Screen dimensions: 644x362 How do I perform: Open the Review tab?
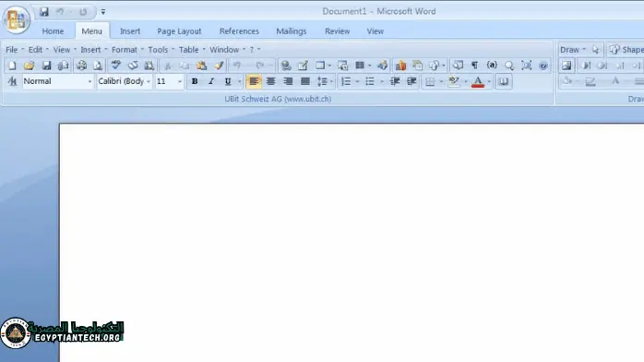(x=337, y=31)
